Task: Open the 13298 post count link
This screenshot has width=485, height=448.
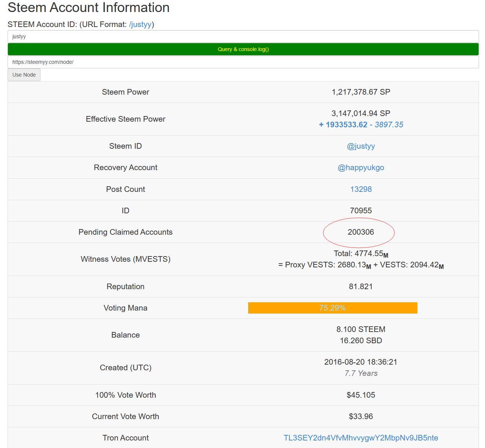Action: click(361, 189)
